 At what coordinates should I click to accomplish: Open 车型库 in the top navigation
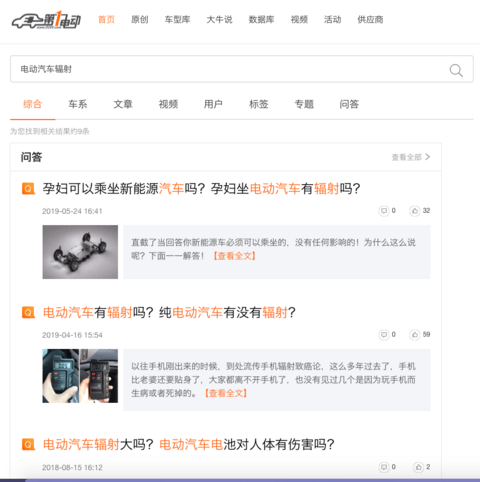pyautogui.click(x=177, y=20)
